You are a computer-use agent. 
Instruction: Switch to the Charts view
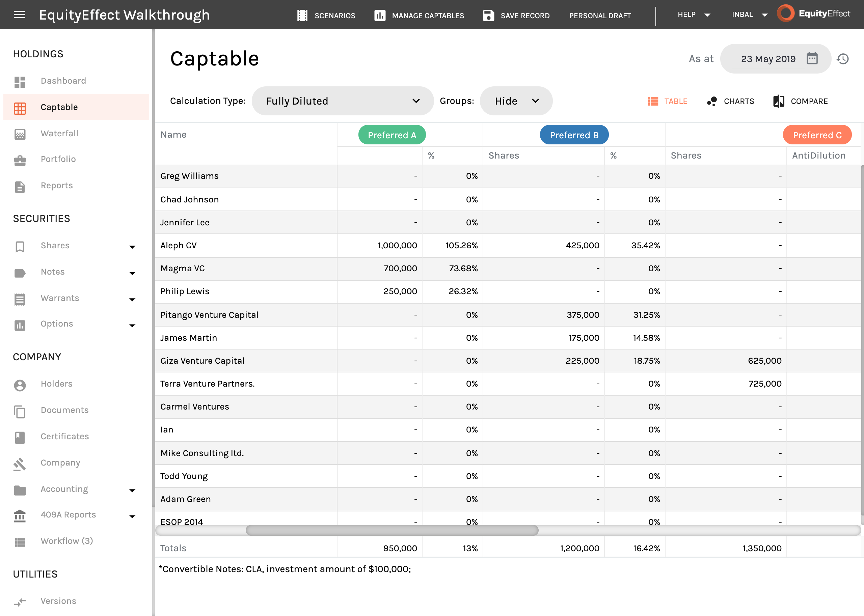pyautogui.click(x=730, y=101)
